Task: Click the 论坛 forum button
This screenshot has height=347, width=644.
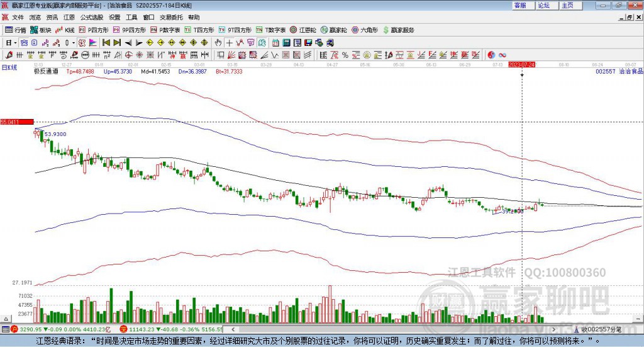Action: click(x=543, y=5)
